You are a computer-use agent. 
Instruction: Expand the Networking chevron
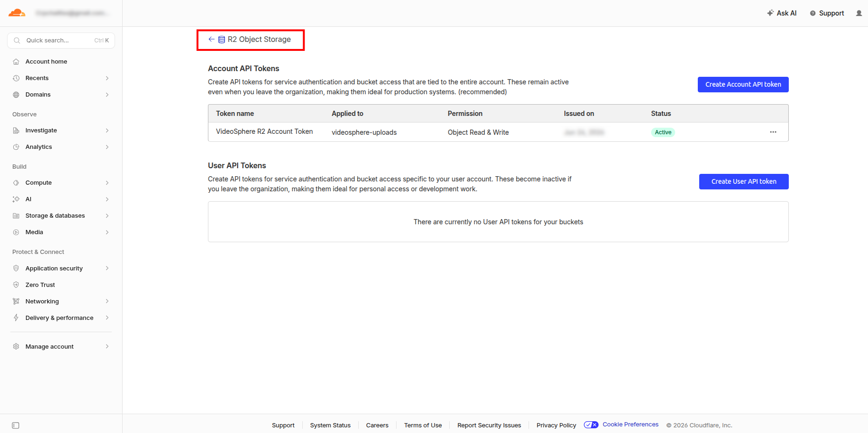107,301
